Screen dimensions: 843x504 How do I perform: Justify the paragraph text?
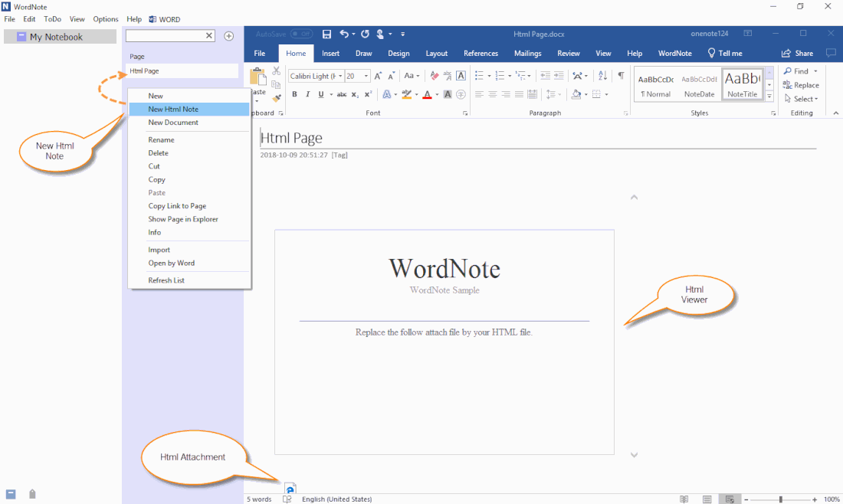coord(519,94)
